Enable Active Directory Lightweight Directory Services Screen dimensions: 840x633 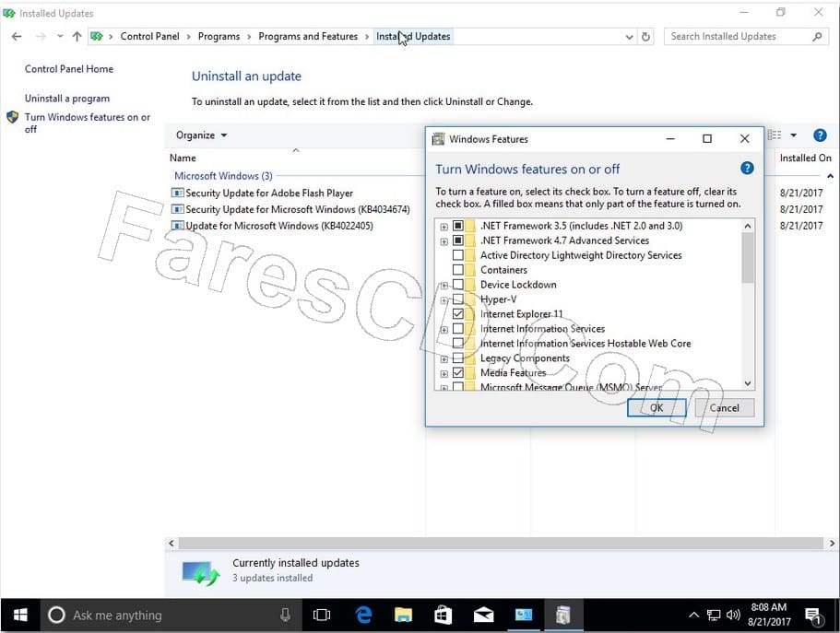[x=458, y=255]
